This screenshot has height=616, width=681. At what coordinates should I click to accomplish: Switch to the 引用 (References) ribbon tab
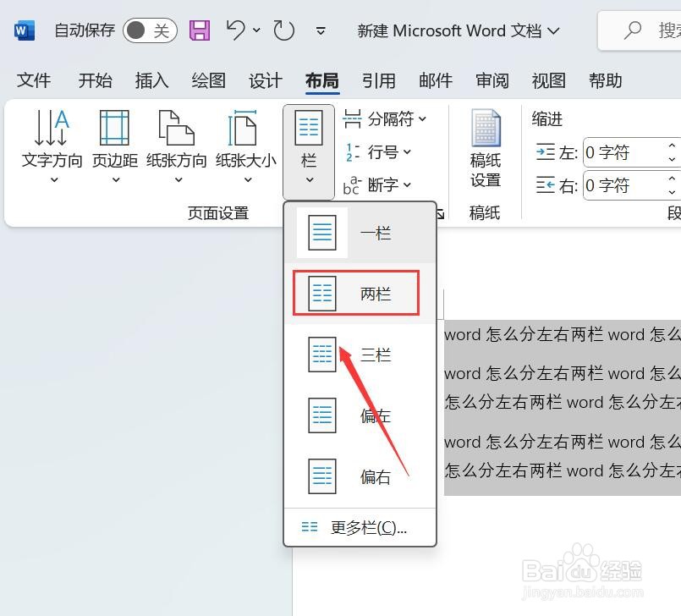[379, 80]
